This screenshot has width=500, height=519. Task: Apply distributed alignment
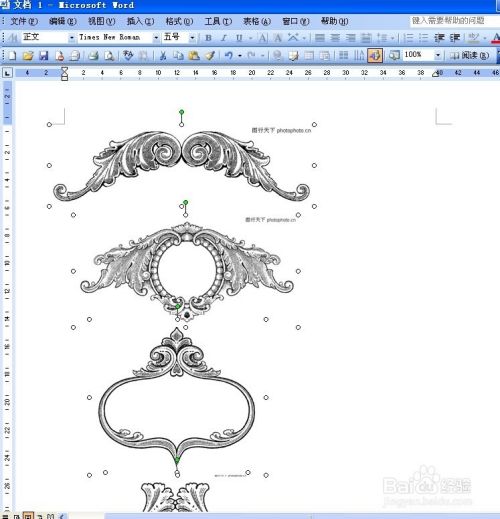[366, 38]
